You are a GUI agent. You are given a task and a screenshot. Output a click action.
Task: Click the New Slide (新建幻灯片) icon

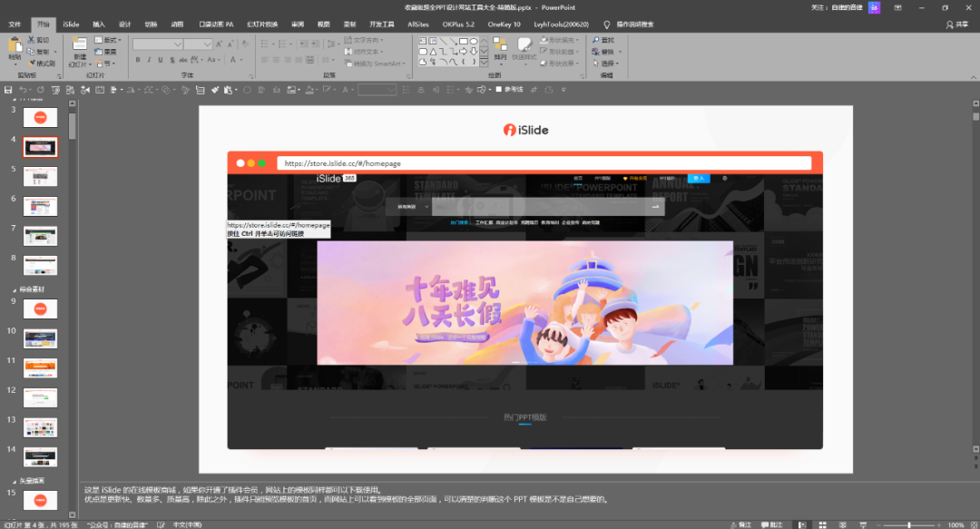(79, 45)
